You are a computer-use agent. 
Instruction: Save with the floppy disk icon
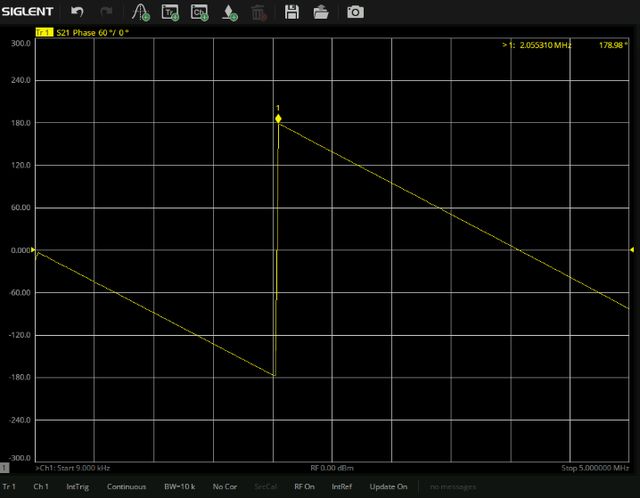(x=292, y=12)
